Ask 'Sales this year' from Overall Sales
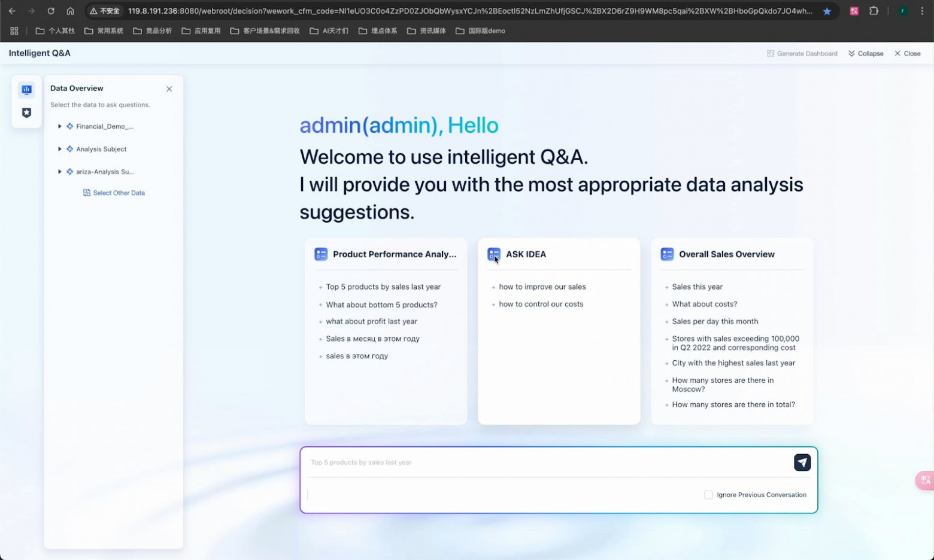This screenshot has height=560, width=934. (x=697, y=287)
